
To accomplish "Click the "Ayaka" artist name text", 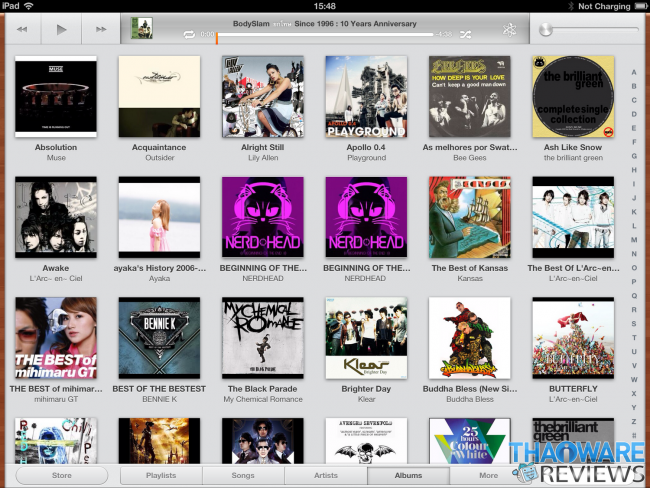I will [159, 278].
